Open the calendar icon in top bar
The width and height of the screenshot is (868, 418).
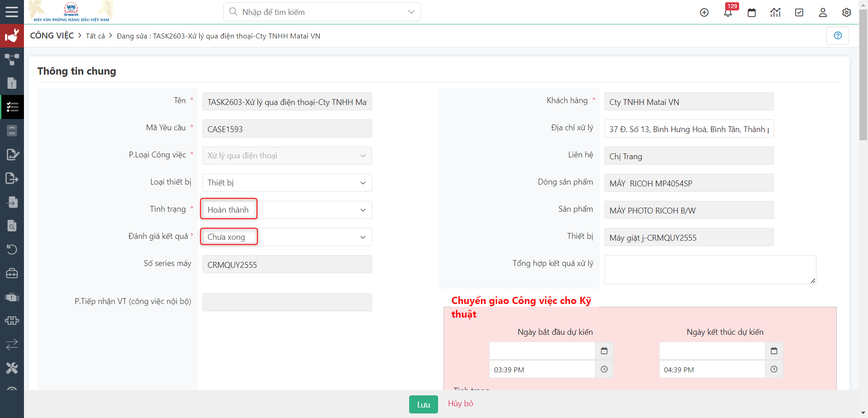coord(752,12)
